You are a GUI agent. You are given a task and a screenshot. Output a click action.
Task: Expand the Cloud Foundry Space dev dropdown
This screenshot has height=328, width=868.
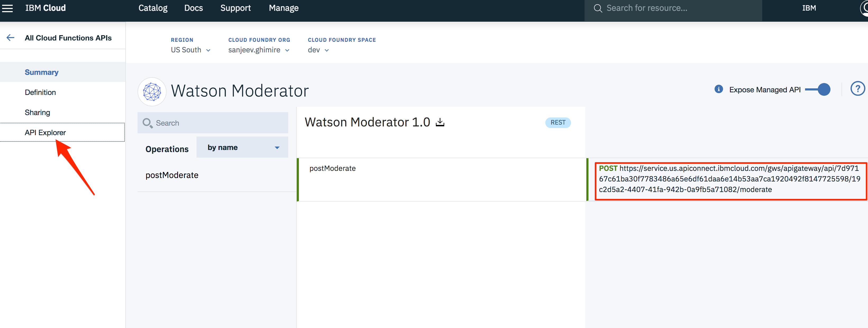(x=318, y=50)
